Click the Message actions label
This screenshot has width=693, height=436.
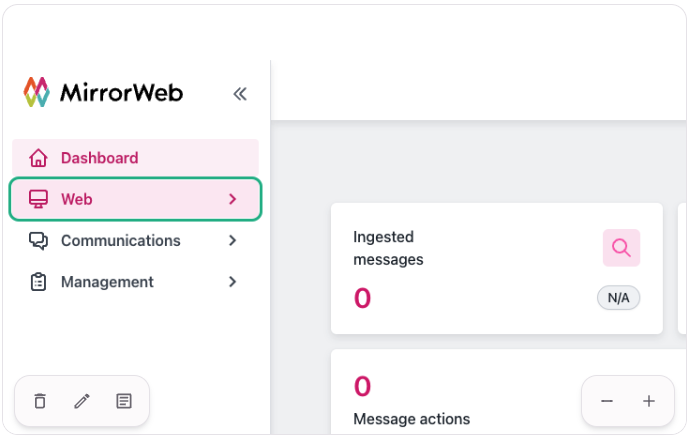click(411, 419)
